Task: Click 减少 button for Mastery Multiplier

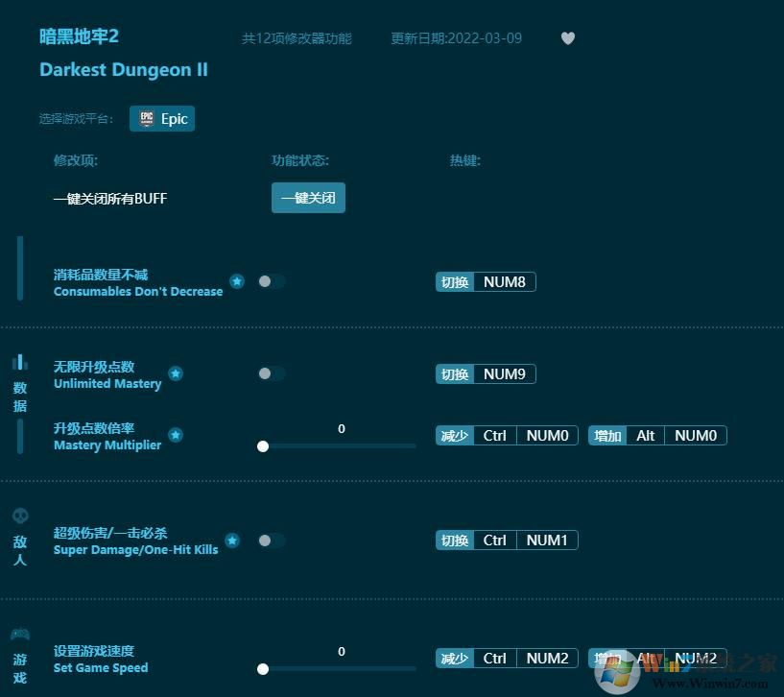Action: 455,435
